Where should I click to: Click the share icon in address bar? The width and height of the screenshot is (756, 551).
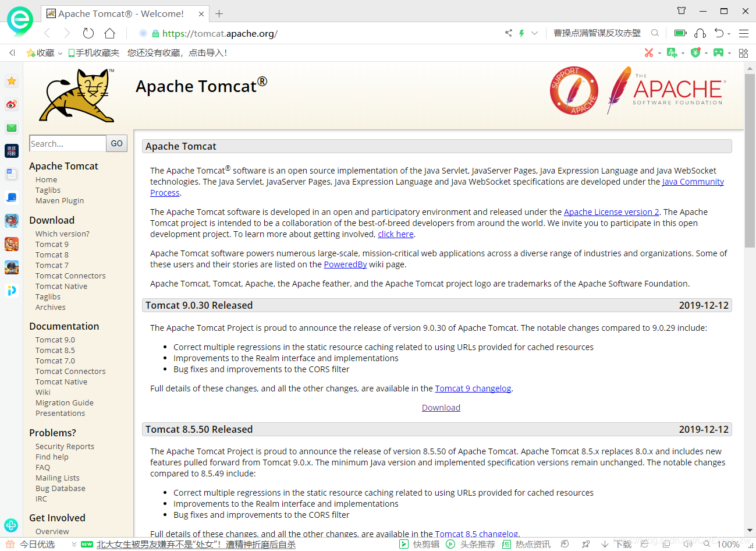point(508,33)
